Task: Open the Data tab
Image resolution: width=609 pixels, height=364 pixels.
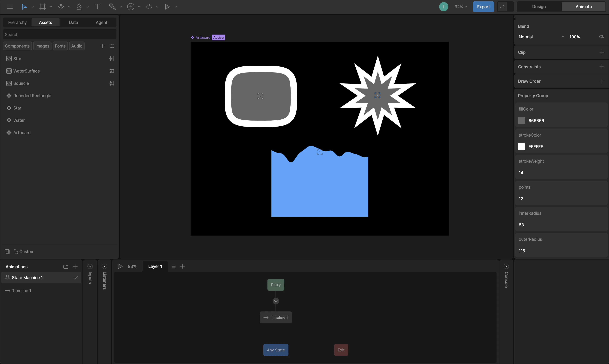Action: 73,22
